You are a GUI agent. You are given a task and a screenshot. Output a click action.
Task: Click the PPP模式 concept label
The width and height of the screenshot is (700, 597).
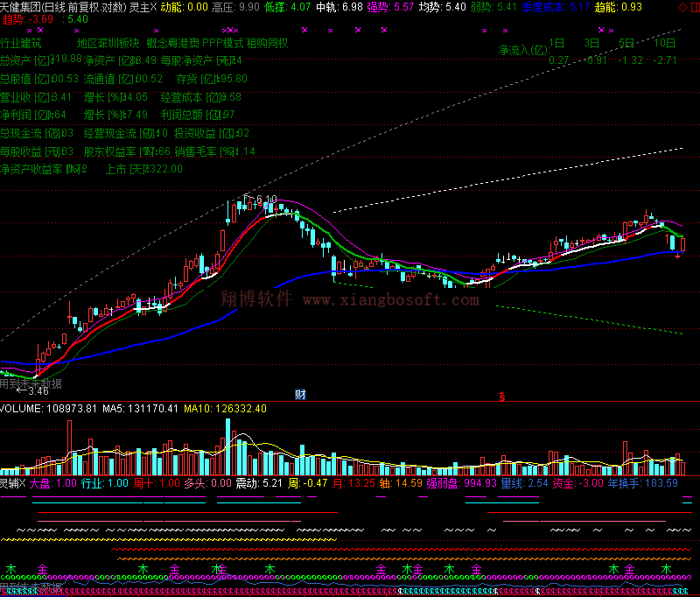tap(223, 43)
